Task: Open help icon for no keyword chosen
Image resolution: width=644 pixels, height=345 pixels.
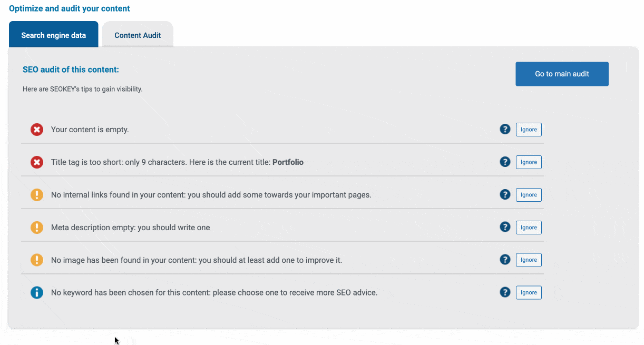Action: 505,292
